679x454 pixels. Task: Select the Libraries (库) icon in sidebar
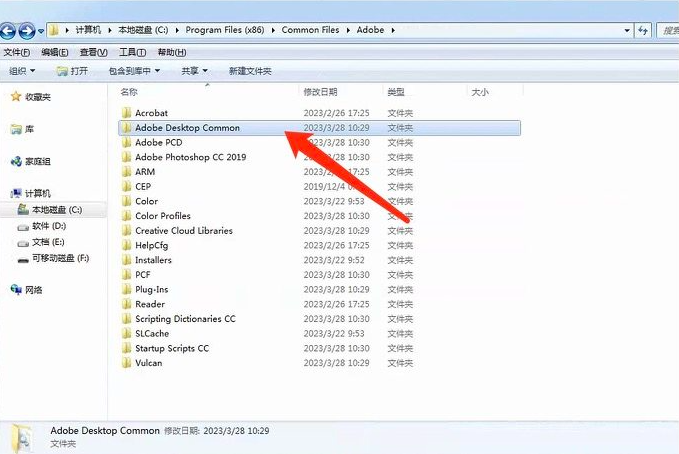[15, 130]
